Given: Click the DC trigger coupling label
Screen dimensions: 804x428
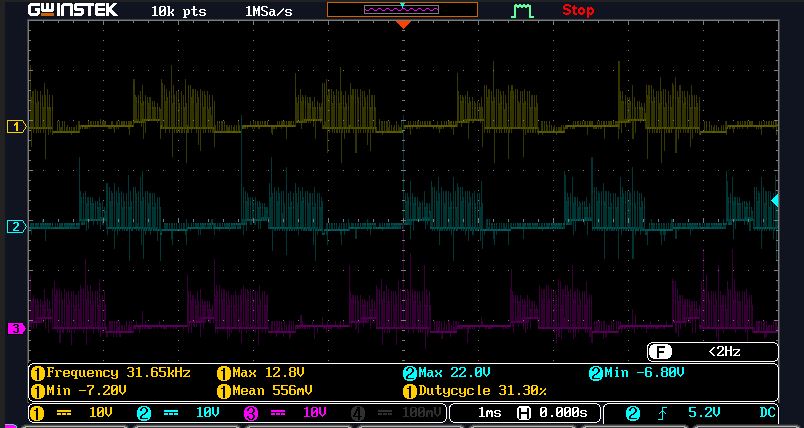Looking at the screenshot, I should pos(766,413).
